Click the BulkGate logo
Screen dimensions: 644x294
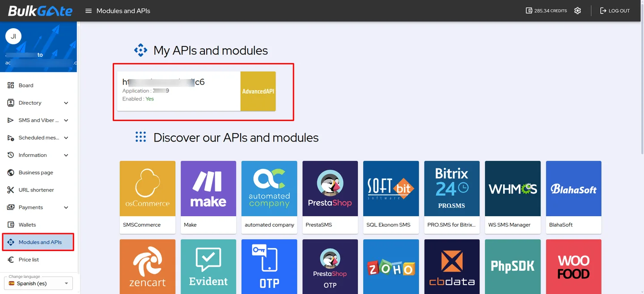click(40, 11)
